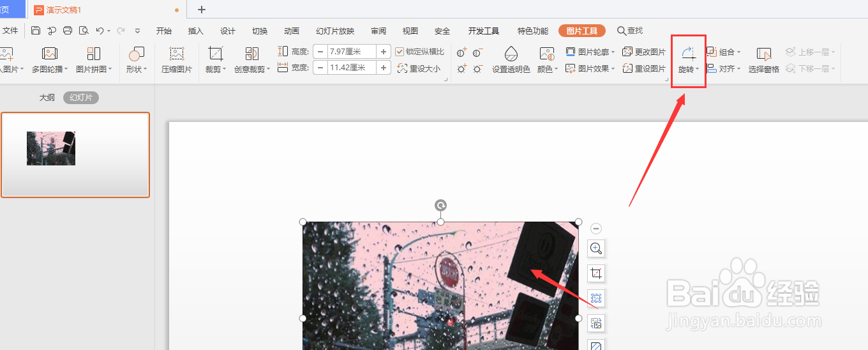Open the 设计 Design tab

coord(228,31)
